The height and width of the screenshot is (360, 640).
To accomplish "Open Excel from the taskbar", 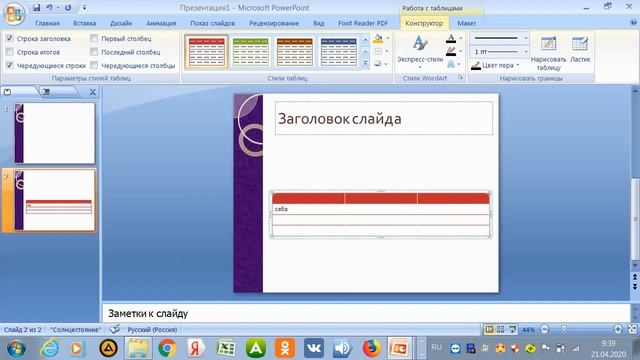I will 226,348.
